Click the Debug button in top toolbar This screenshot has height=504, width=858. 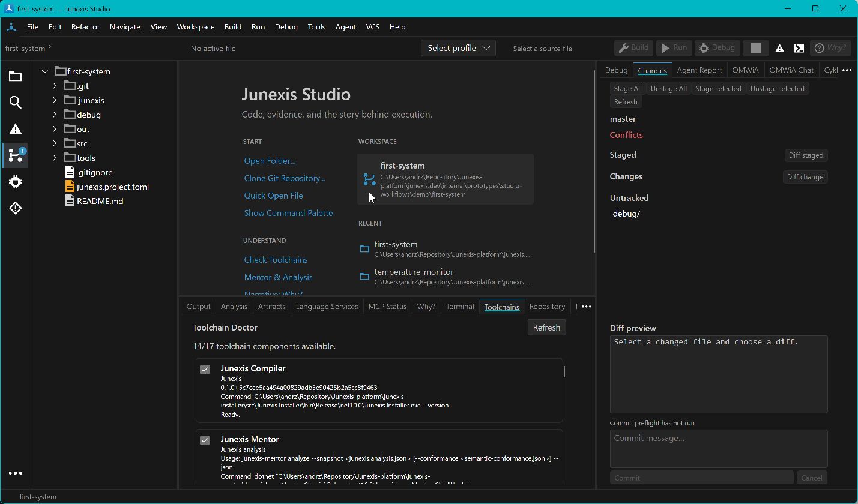[717, 48]
